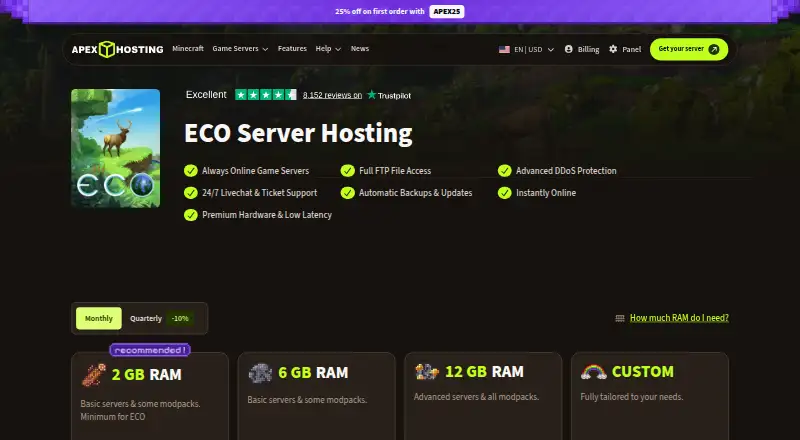Select the 2 GB RAM plan card
The height and width of the screenshot is (440, 800).
[x=150, y=396]
